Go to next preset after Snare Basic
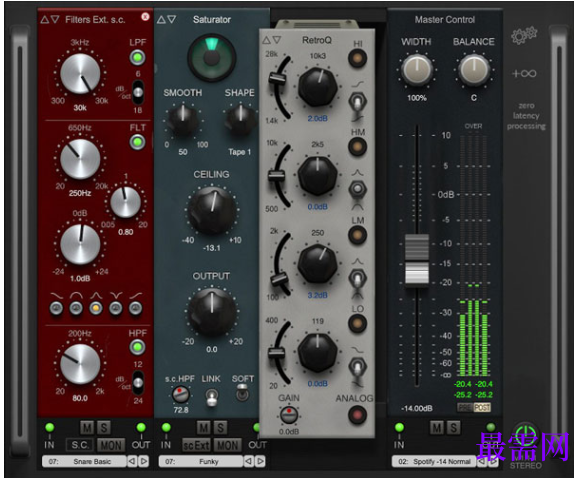Screen dimensions: 588x478 (144, 462)
